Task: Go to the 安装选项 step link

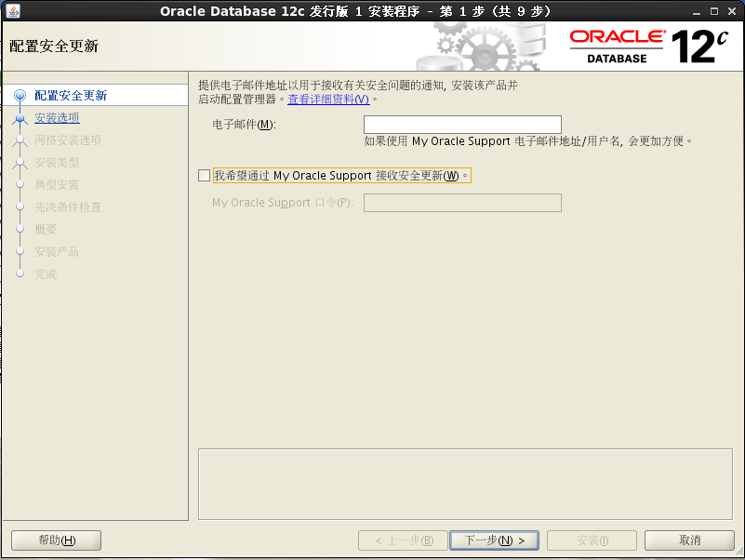Action: tap(57, 117)
